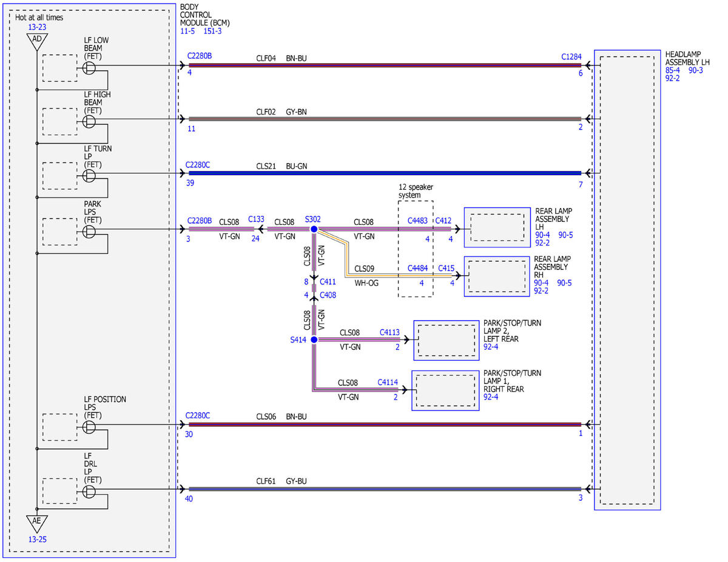Click the LF DRL LP FET symbol
728x562 pixels.
click(89, 491)
